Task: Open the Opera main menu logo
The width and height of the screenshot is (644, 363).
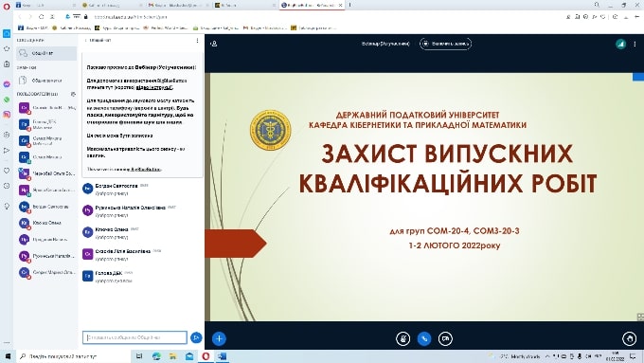Action: [x=7, y=7]
